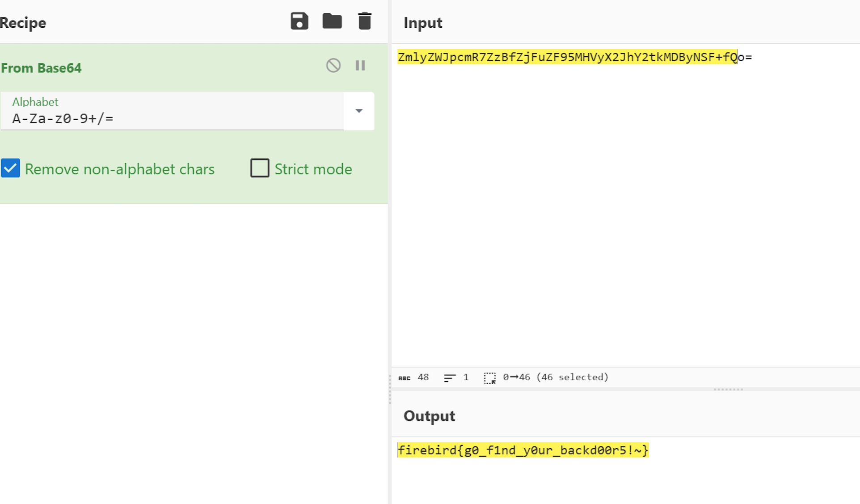The image size is (860, 504).
Task: Clear the recipe with the trash icon
Action: point(365,21)
